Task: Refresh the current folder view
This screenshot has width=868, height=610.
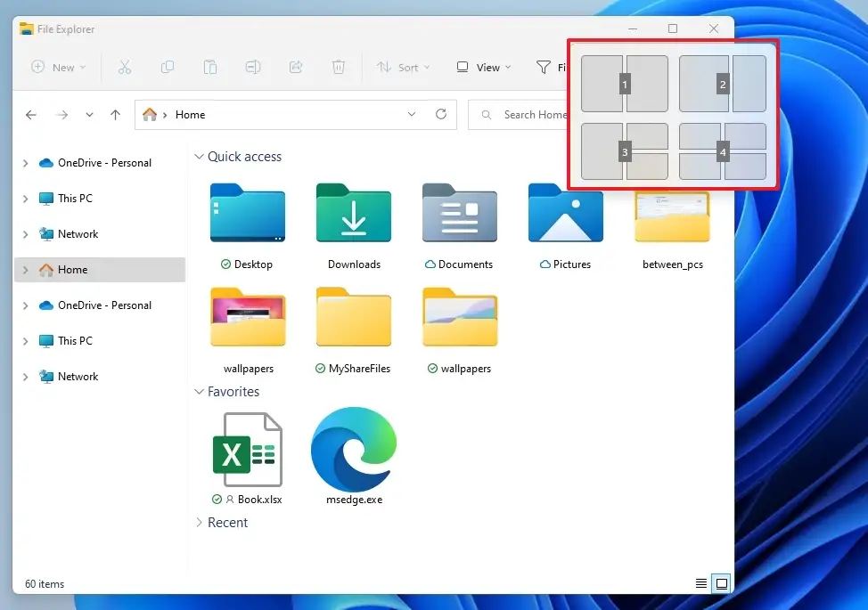Action: click(440, 115)
